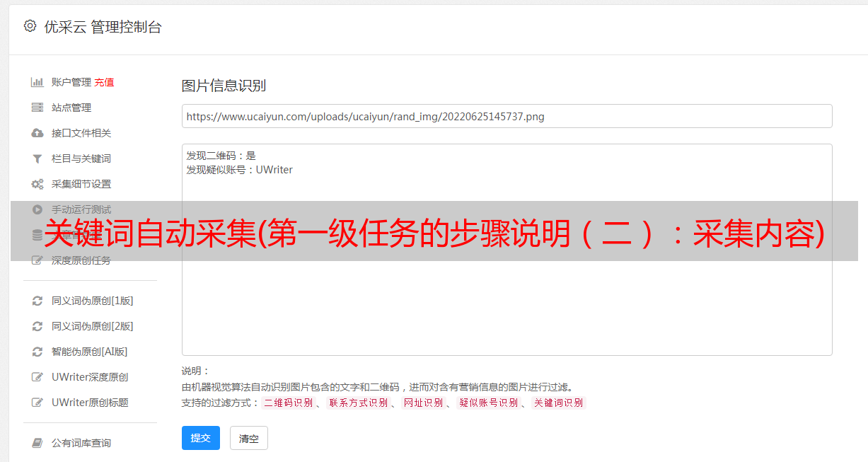
Task: Open 深度原创任务 menu item
Action: [81, 260]
